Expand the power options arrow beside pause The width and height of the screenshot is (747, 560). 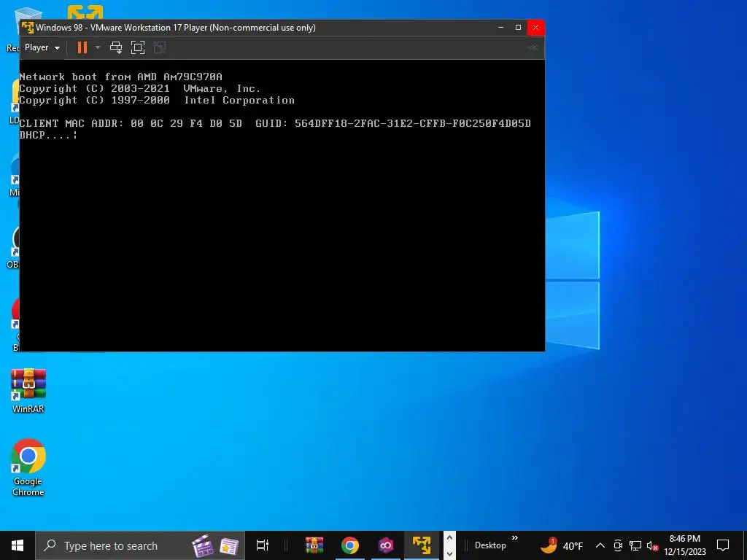click(98, 47)
